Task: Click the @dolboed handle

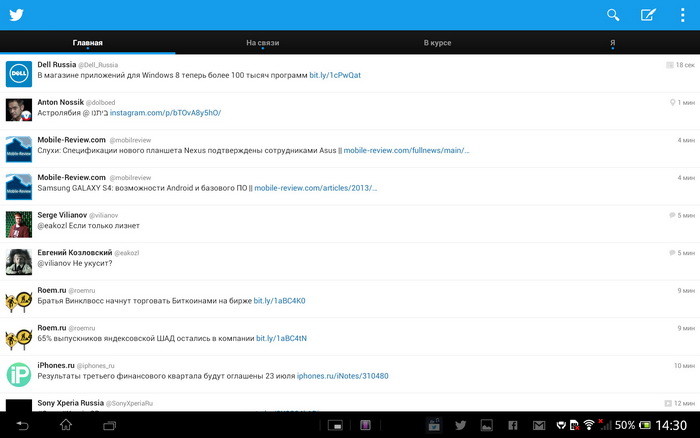Action: pos(100,103)
